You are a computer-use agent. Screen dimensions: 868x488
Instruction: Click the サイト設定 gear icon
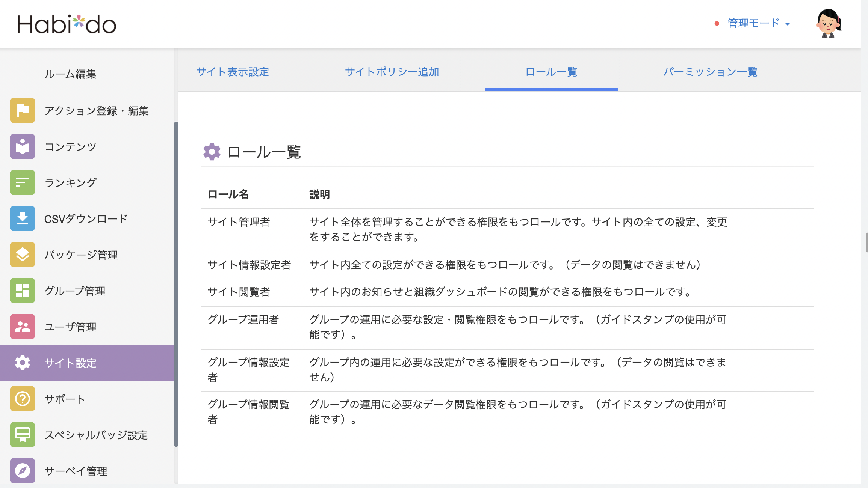23,363
